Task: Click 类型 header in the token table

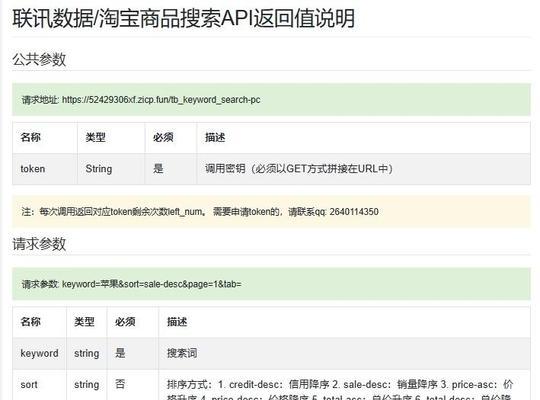Action: coord(95,137)
